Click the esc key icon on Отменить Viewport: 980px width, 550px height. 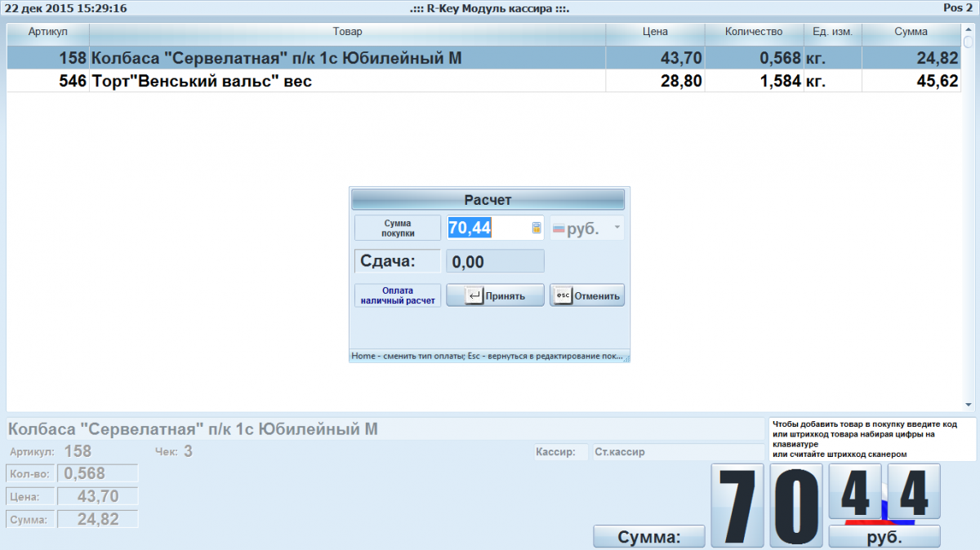coord(563,295)
